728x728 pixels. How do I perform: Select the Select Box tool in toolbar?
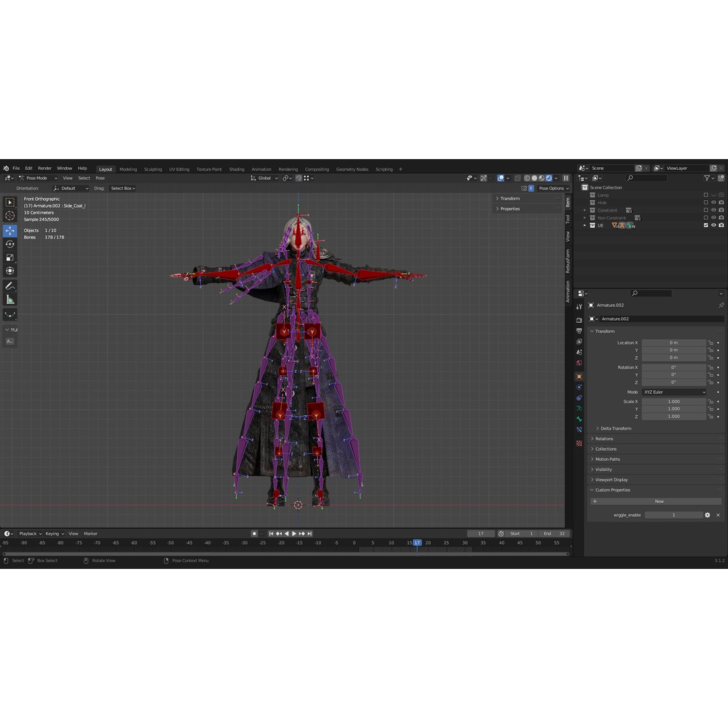click(x=9, y=202)
